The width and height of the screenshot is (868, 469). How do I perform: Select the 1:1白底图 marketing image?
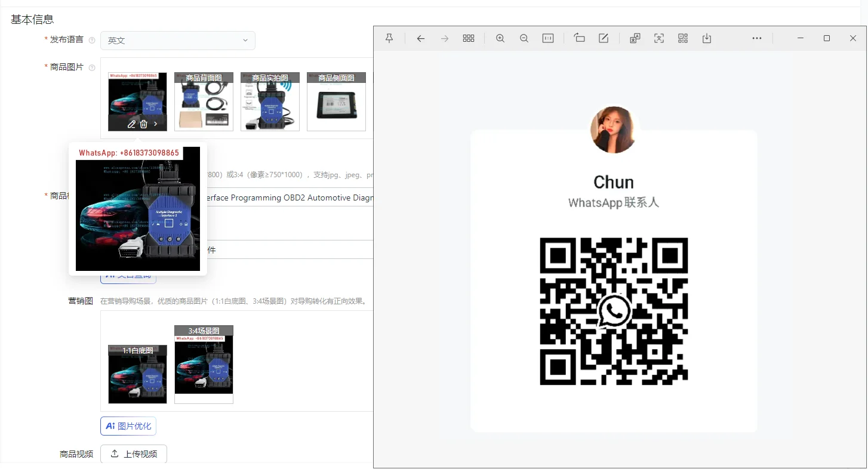137,374
